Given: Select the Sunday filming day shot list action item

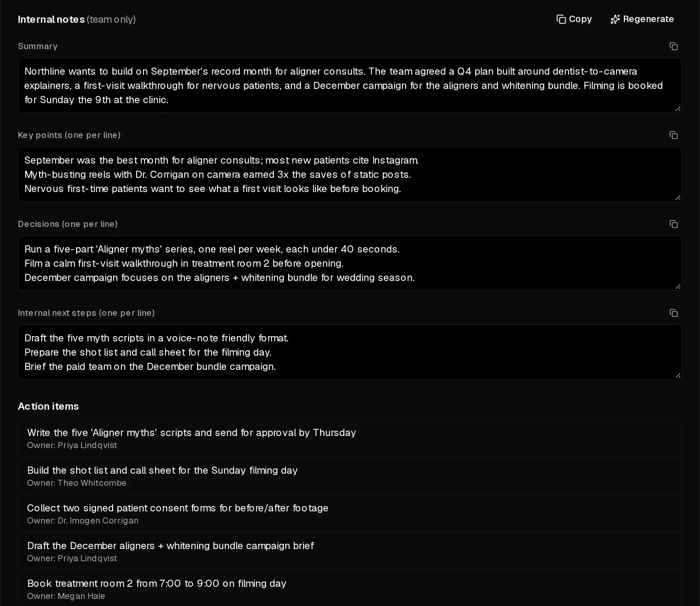Looking at the screenshot, I should (350, 476).
